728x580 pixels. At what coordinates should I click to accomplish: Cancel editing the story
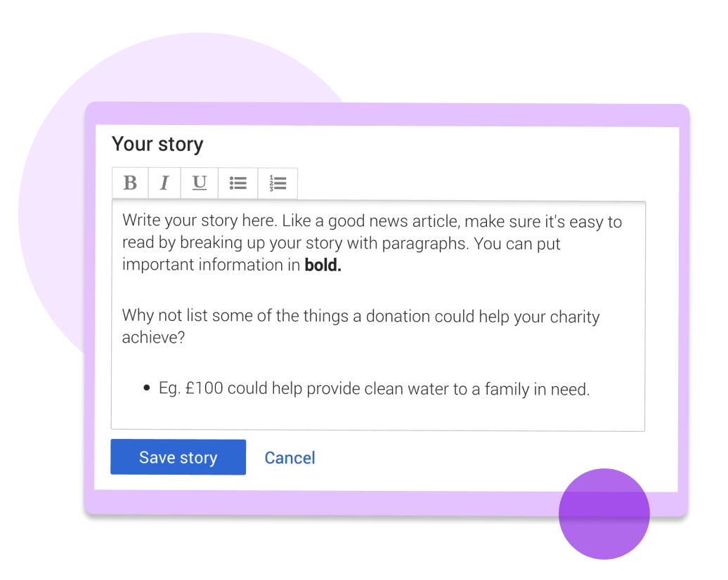290,458
